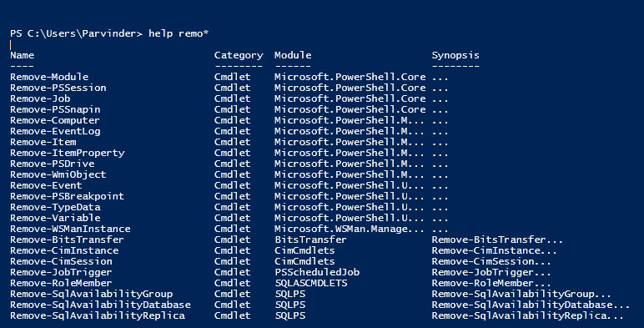Screen dimensions: 644x328
Task: Click the SQLASCMDLETS module text
Action: point(311,283)
